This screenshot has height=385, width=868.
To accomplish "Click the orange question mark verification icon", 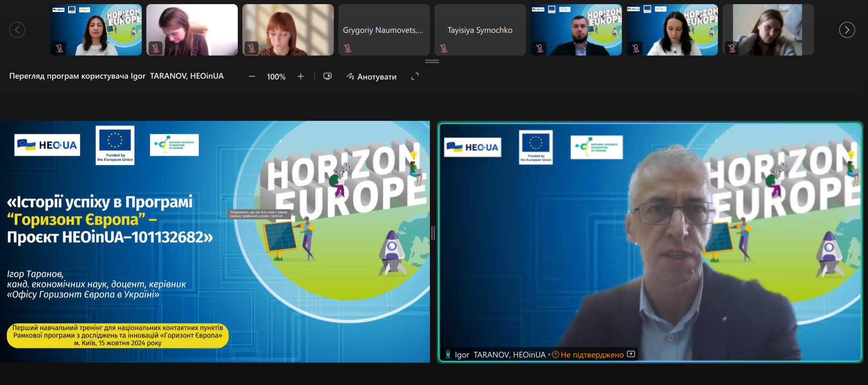I will 556,355.
